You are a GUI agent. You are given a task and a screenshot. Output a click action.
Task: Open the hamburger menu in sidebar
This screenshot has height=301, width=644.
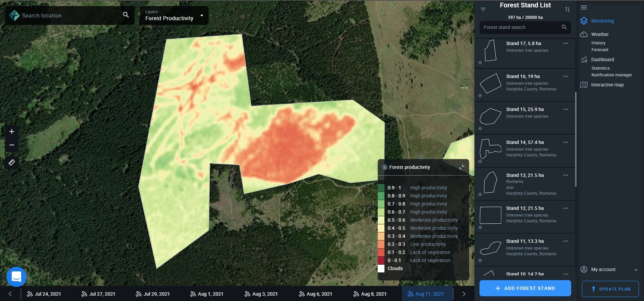pos(584,7)
